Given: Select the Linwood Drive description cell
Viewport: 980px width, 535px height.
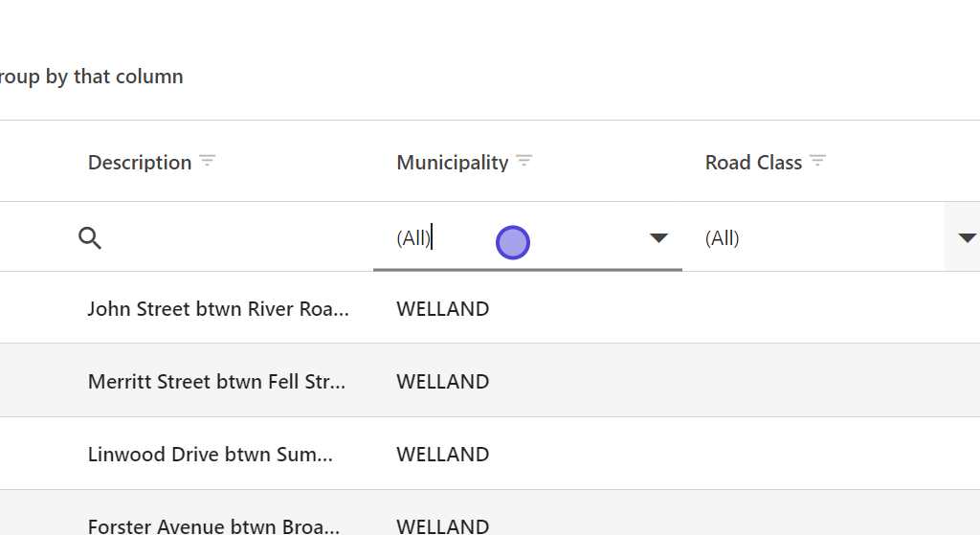Looking at the screenshot, I should pyautogui.click(x=211, y=455).
